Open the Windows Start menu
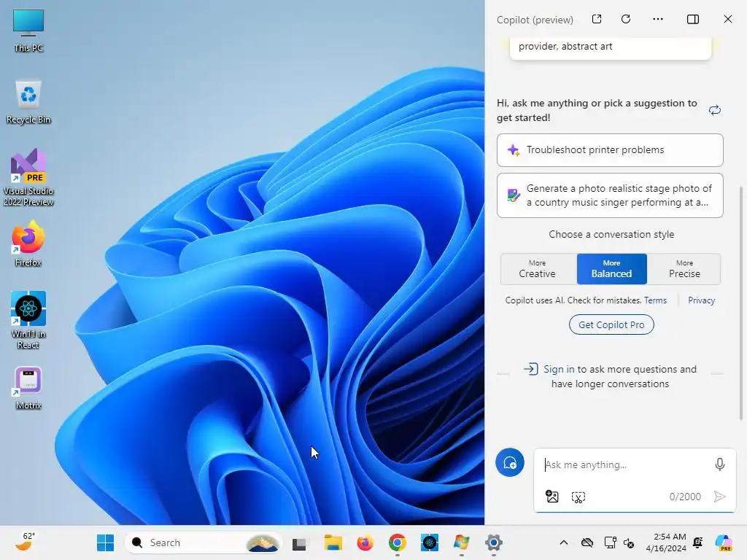The image size is (747, 560). pos(105,542)
